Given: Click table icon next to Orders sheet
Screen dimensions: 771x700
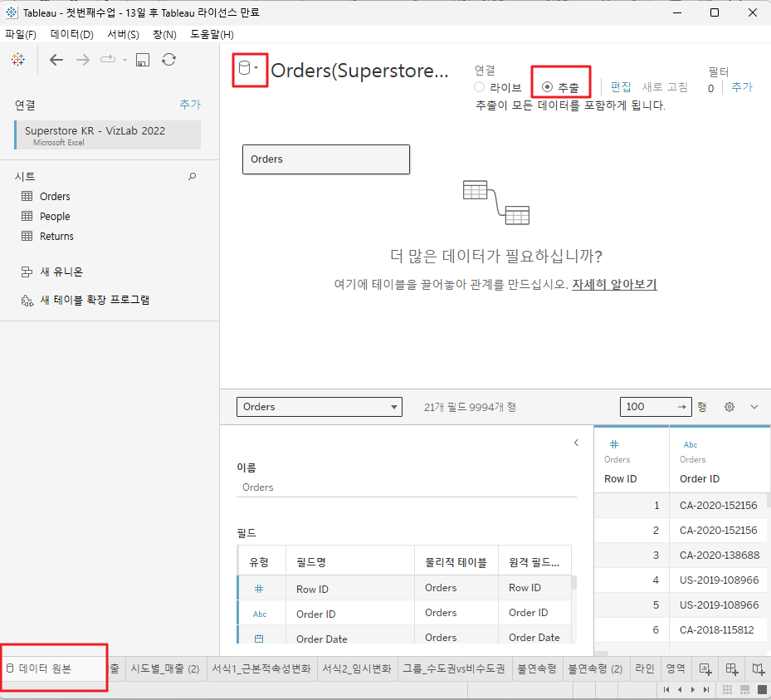Looking at the screenshot, I should tap(27, 196).
